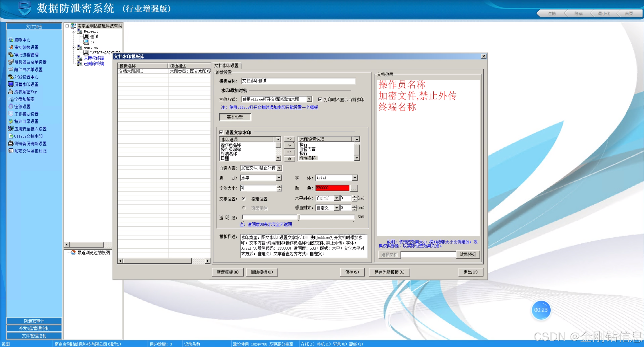
Task: Open the Office文档水印 icon in sidebar
Action: (x=11, y=136)
